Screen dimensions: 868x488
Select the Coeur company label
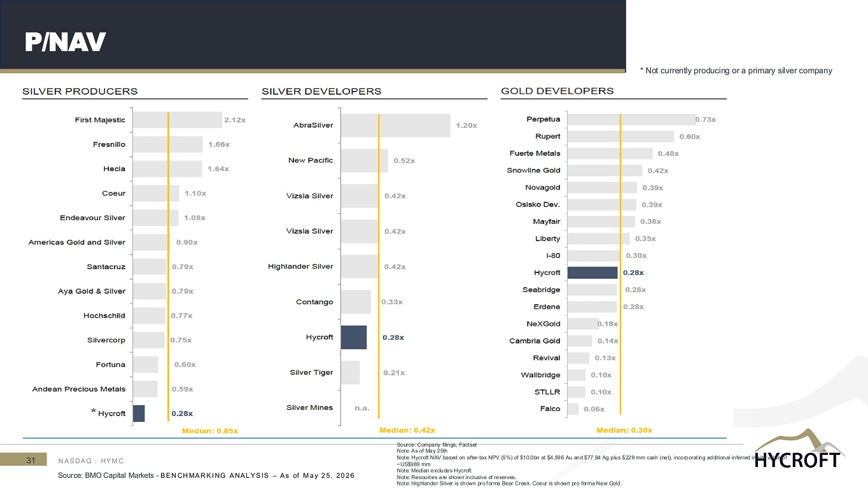click(x=114, y=193)
